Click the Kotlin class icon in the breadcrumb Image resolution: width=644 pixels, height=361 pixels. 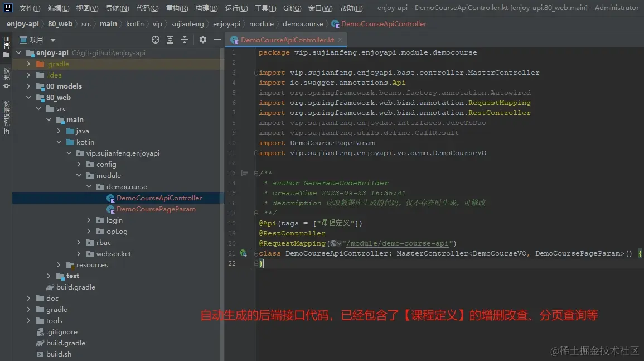pos(335,24)
